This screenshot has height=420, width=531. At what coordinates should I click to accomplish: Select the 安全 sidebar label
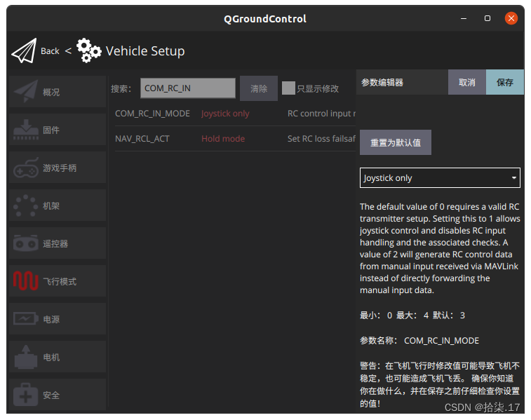coord(51,395)
